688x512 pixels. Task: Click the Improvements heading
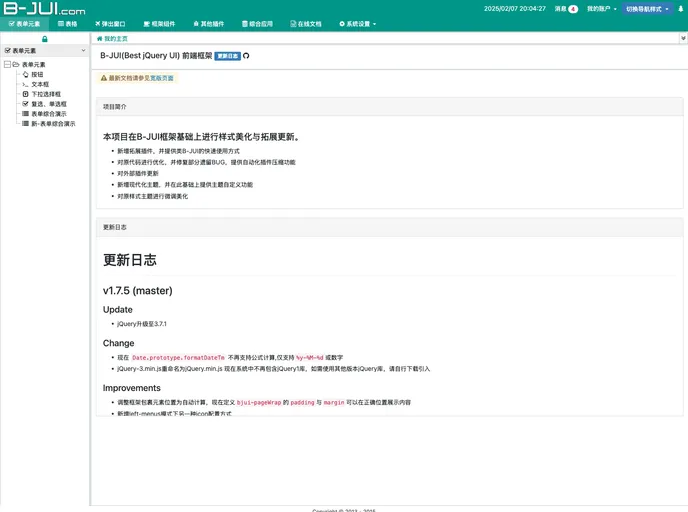coord(132,388)
